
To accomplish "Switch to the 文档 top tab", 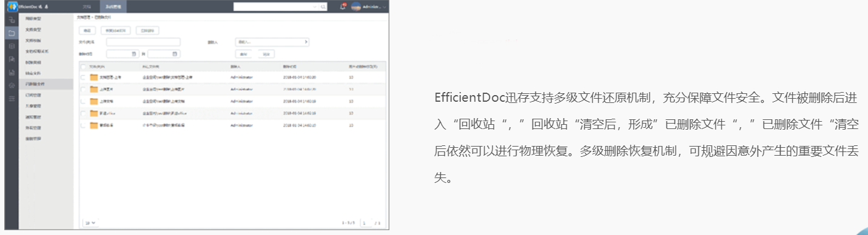I will point(87,7).
